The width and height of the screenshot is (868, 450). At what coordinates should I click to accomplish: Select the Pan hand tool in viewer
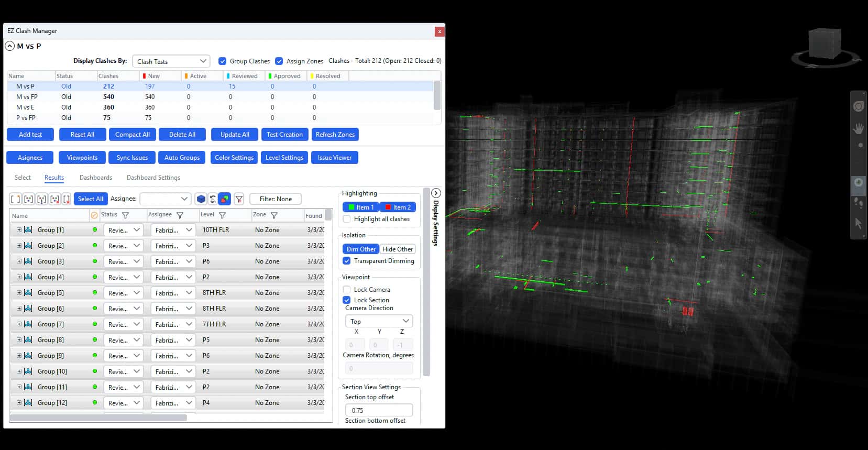(x=858, y=128)
